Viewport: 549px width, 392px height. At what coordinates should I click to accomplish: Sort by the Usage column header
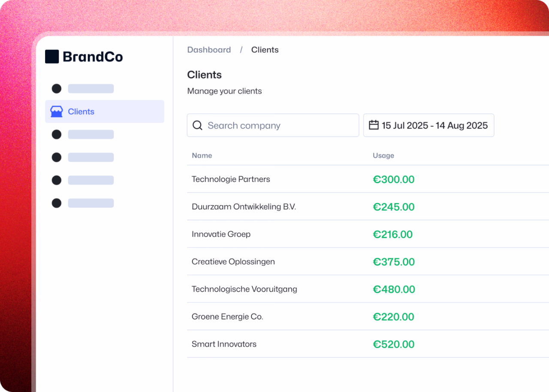383,156
